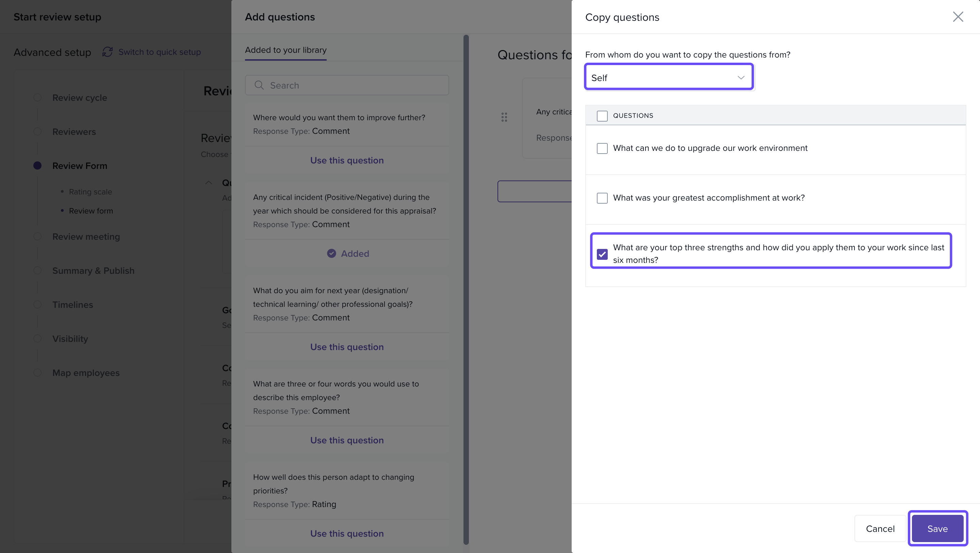Check the greatest accomplishment question
Image resolution: width=980 pixels, height=553 pixels.
coord(602,198)
